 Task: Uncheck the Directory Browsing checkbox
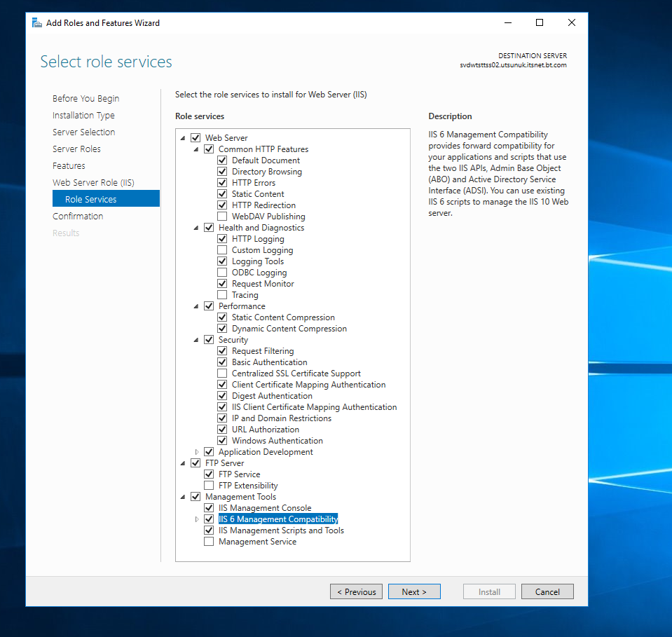point(222,172)
